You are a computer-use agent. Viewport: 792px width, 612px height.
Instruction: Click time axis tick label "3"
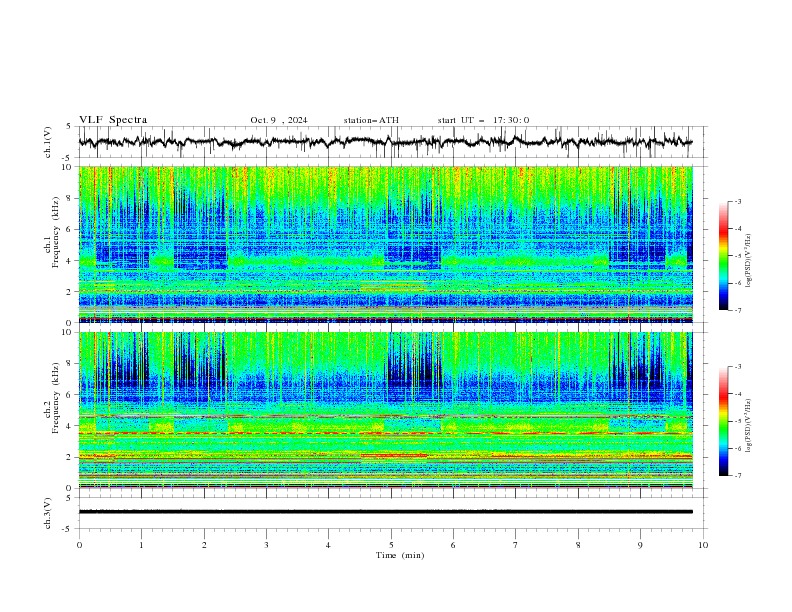tap(266, 545)
